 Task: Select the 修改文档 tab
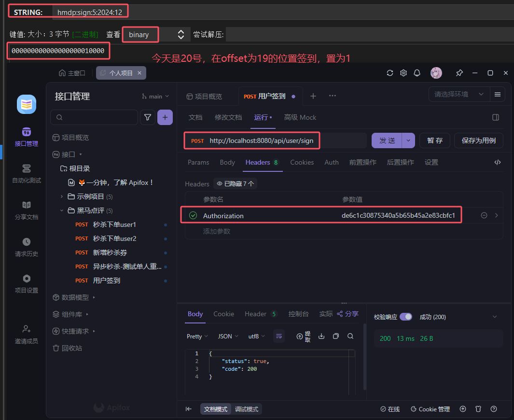pyautogui.click(x=228, y=117)
